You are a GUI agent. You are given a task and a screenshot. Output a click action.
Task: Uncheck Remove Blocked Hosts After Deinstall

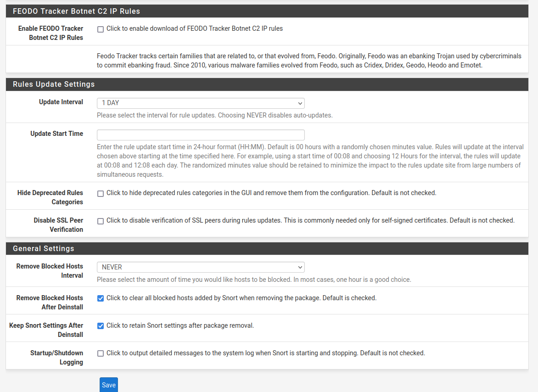click(101, 298)
